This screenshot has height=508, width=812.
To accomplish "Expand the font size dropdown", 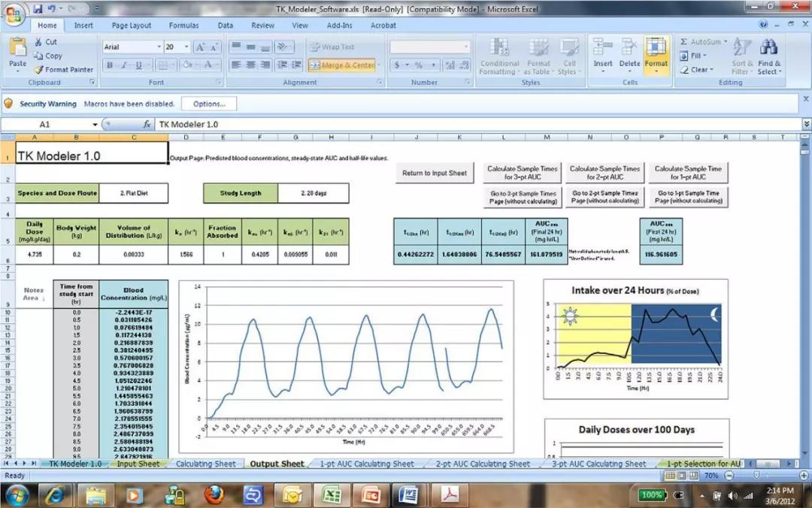I will coord(185,47).
